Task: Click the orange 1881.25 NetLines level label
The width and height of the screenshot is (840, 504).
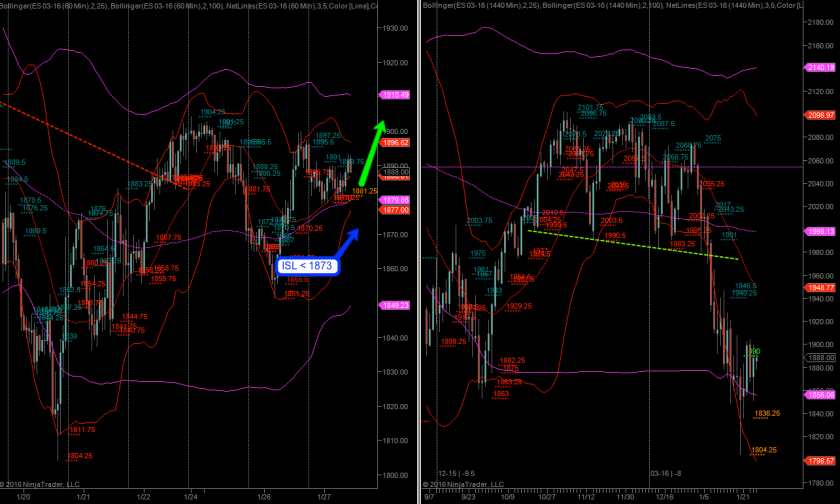Action: (x=364, y=191)
